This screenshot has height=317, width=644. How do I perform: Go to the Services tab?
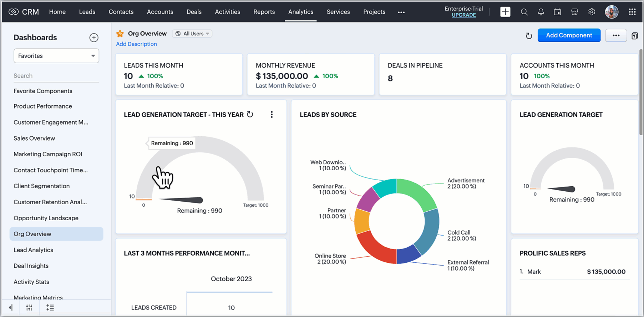[338, 12]
